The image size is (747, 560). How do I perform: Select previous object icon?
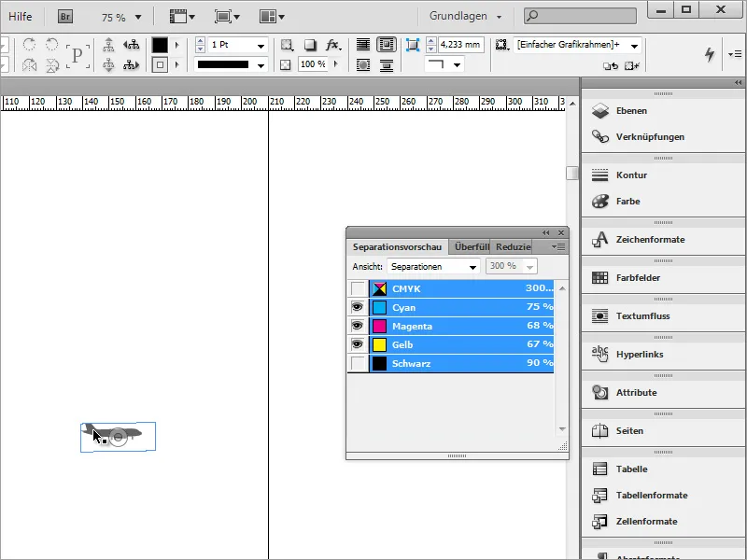pos(131,45)
